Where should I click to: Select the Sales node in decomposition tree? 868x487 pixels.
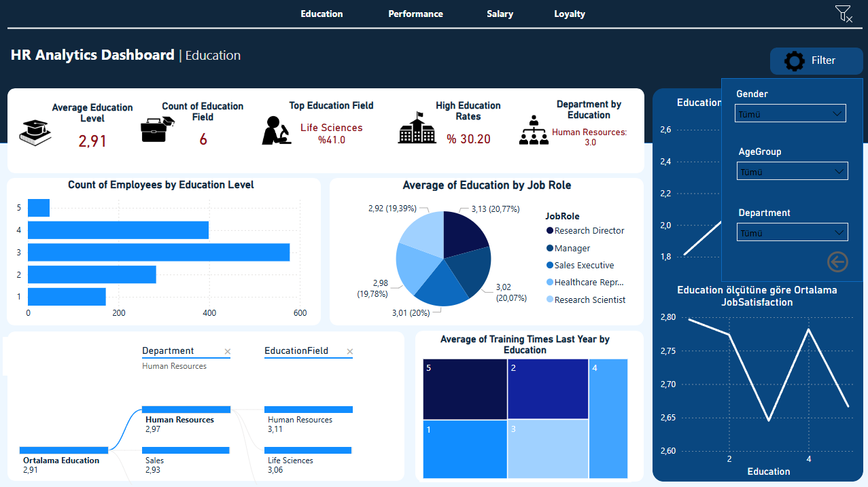(186, 450)
